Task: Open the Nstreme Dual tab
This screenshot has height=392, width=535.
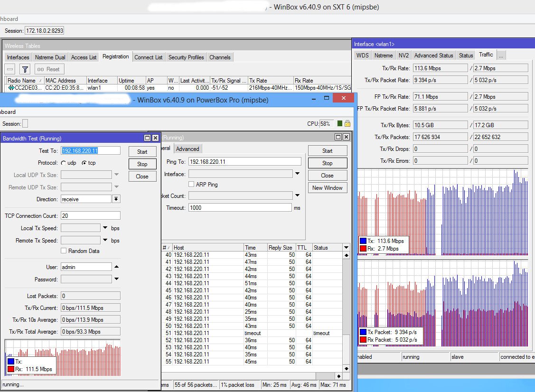Action: click(x=50, y=57)
